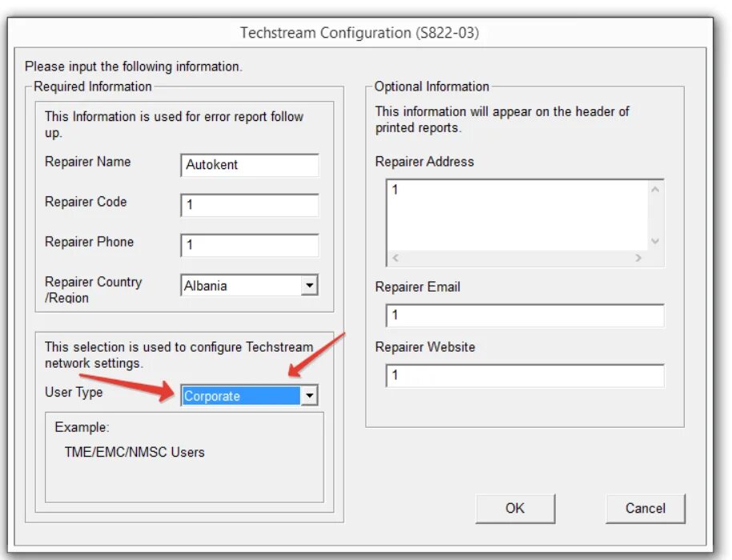Click the "Repairer Code" label
Screen dimensions: 732x560
pos(86,202)
